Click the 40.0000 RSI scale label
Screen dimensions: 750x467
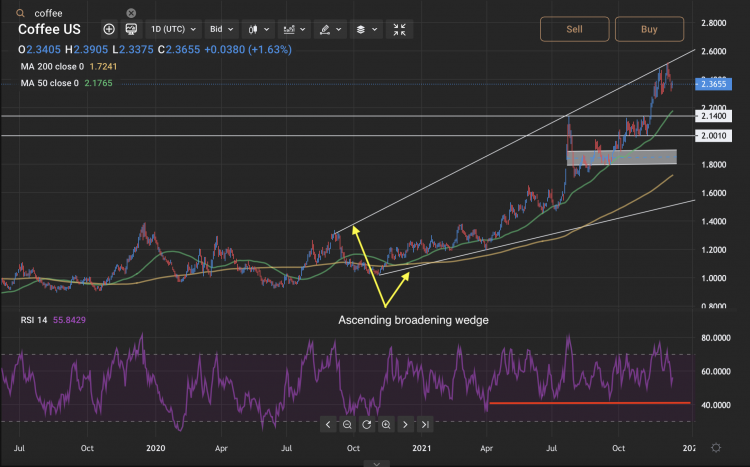tap(716, 405)
